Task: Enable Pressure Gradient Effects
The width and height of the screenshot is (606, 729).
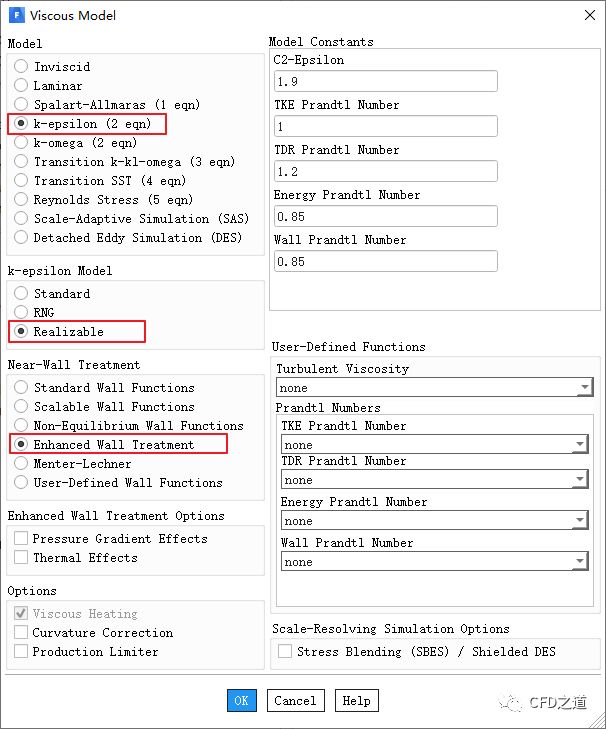Action: click(x=21, y=539)
